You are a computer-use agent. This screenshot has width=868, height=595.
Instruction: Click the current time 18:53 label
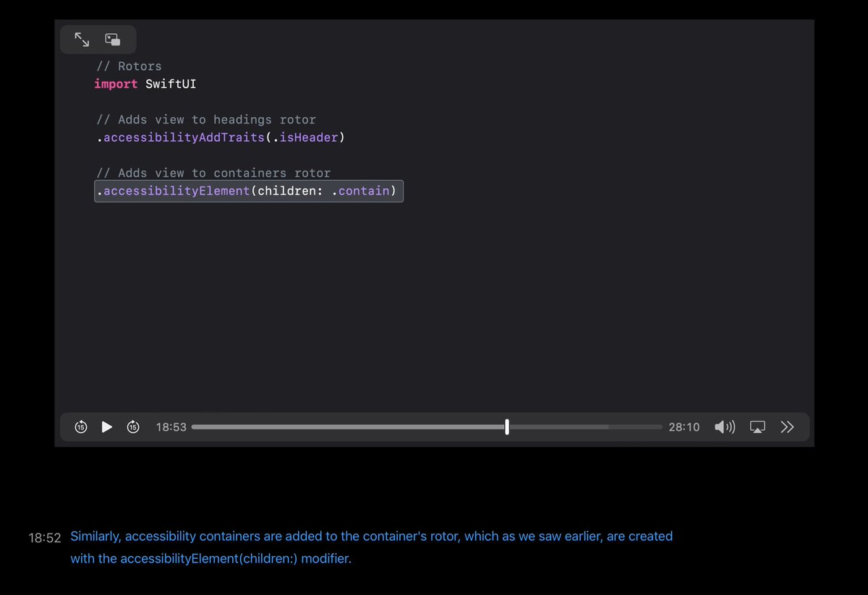point(171,427)
